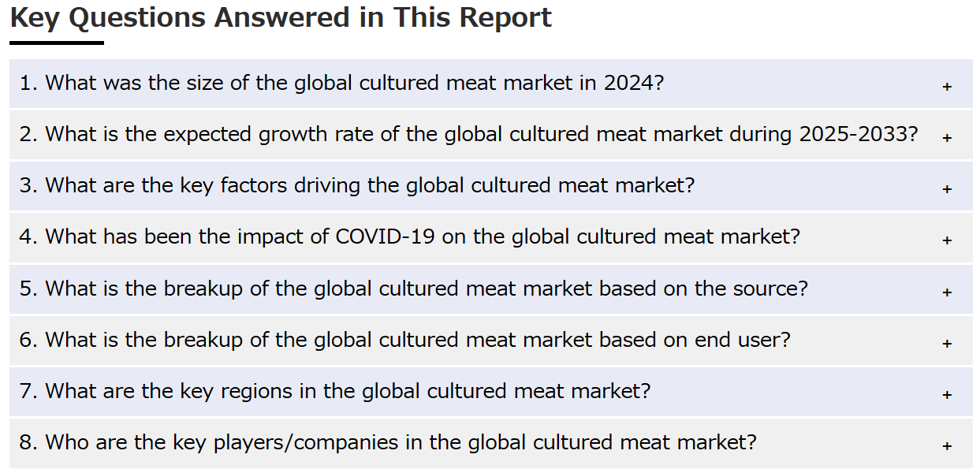Viewport: 980px width, 473px height.
Task: Click plus icon on breakup by source row
Action: (947, 292)
